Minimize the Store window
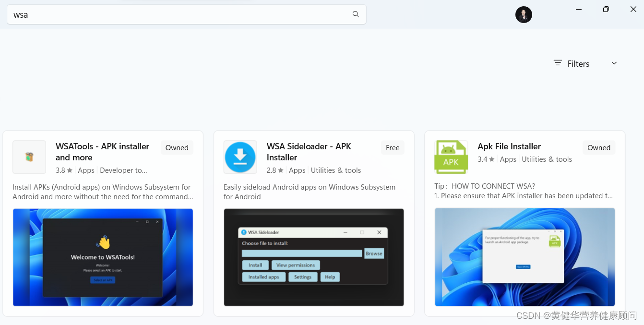644x325 pixels. pos(579,9)
